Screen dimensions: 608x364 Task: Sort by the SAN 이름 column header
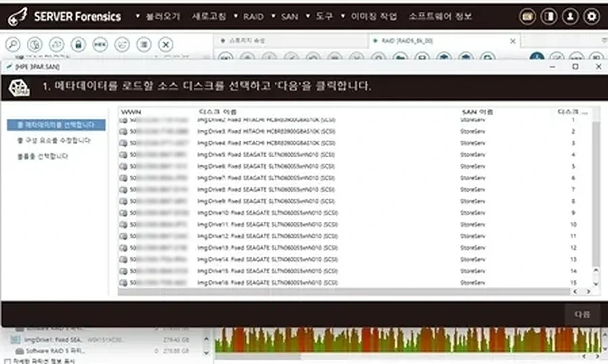[477, 112]
